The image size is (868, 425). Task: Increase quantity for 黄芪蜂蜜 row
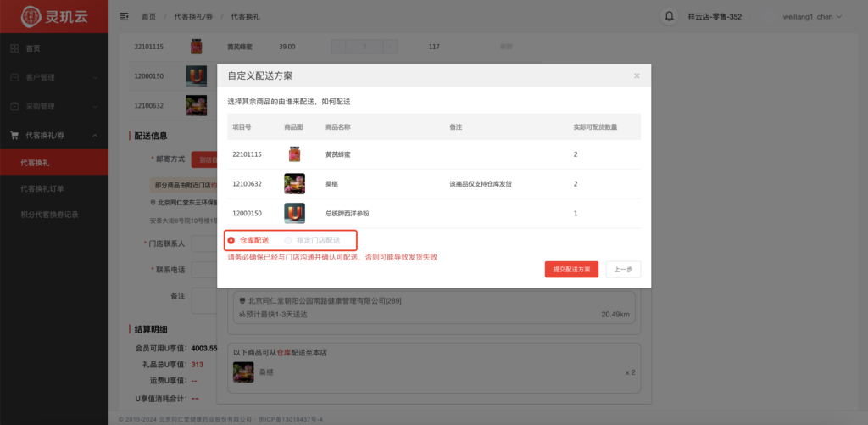(391, 47)
